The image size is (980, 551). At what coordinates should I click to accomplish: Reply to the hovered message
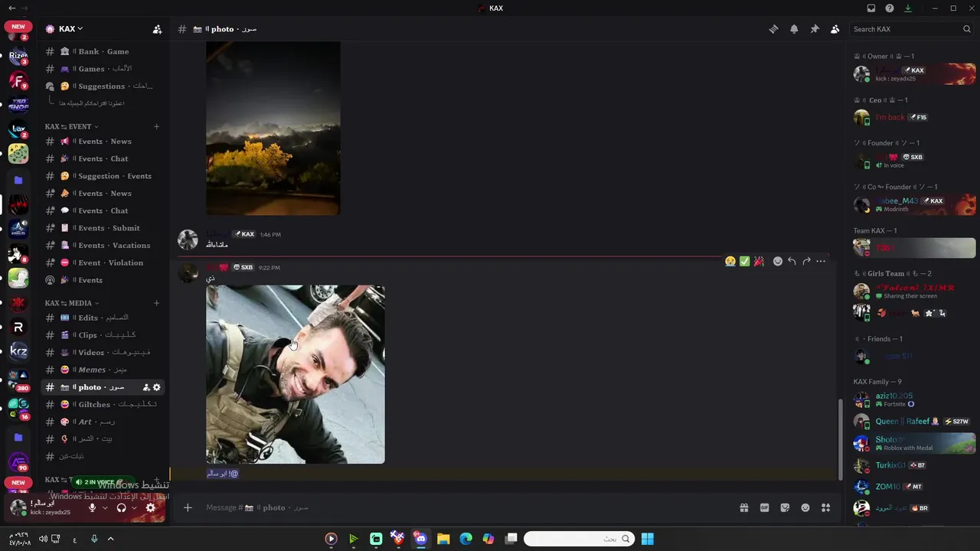[x=792, y=261]
